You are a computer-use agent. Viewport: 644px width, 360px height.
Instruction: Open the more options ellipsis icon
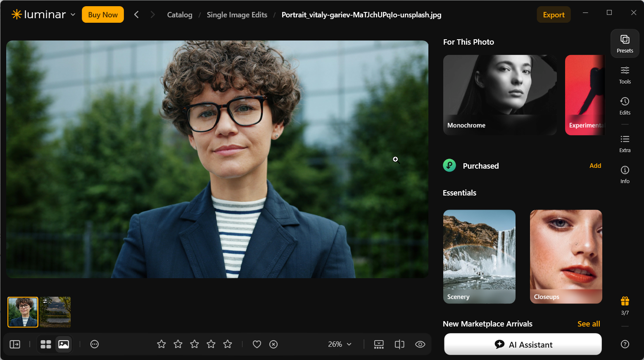(95, 344)
